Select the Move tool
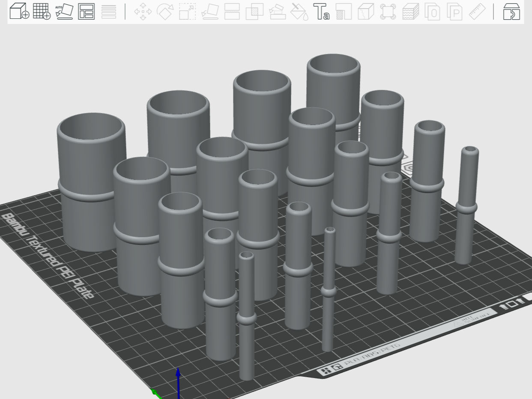 [143, 12]
